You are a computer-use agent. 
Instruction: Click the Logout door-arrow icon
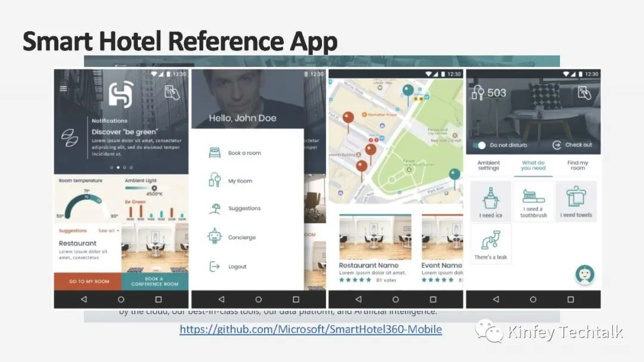215,267
